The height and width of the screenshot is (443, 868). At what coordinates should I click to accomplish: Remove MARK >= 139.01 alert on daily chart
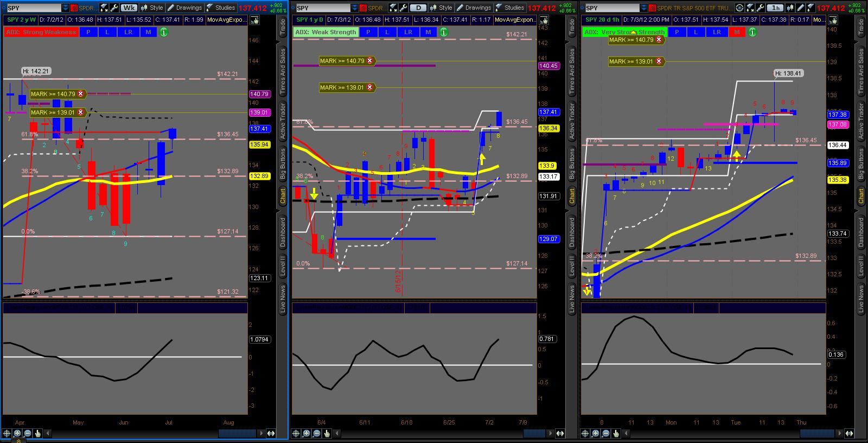coord(369,87)
